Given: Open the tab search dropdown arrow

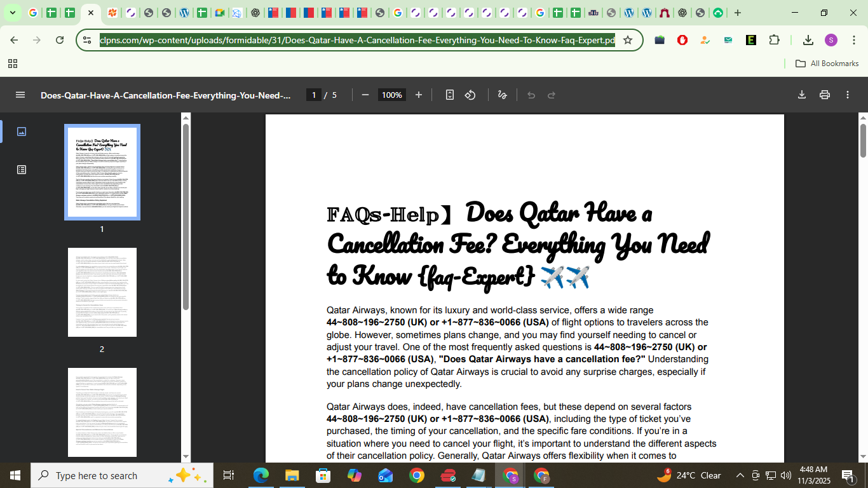Looking at the screenshot, I should tap(12, 13).
